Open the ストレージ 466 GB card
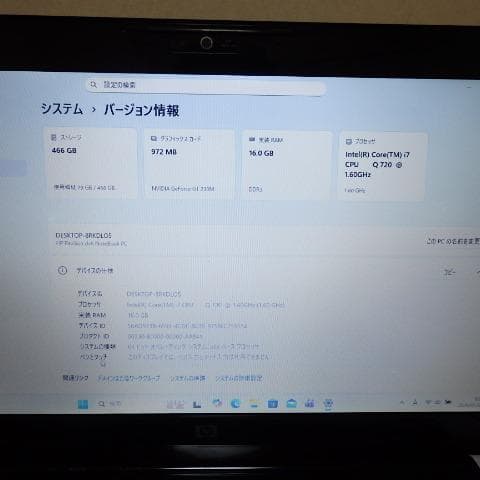 point(90,163)
